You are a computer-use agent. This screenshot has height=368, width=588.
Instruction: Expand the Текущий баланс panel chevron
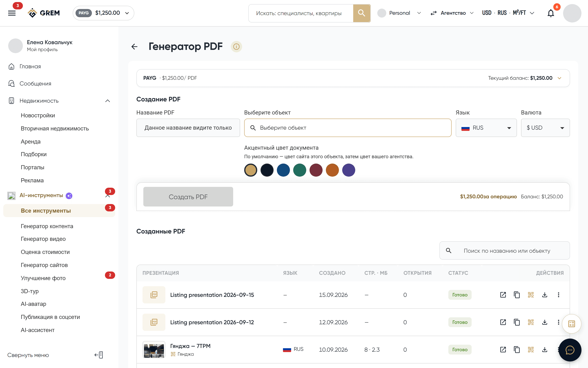559,78
